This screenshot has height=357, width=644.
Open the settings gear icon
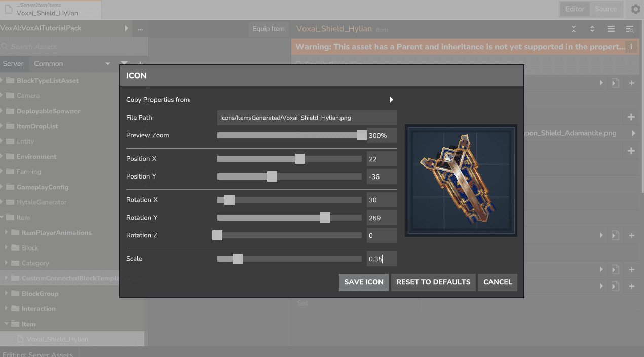click(635, 9)
